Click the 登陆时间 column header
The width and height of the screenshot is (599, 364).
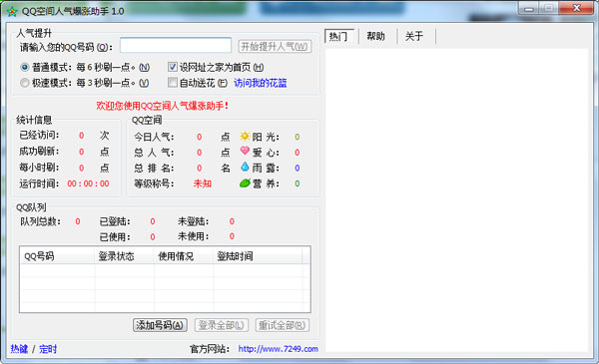click(258, 256)
